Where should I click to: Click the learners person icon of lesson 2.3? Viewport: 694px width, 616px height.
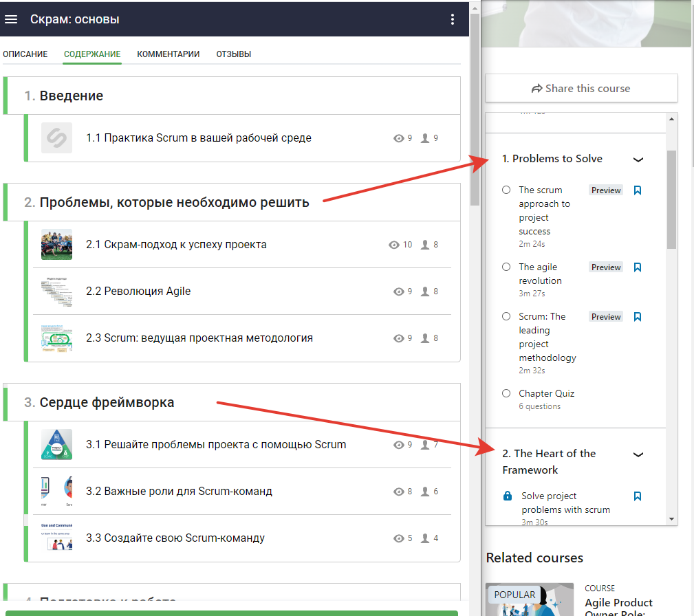[425, 338]
